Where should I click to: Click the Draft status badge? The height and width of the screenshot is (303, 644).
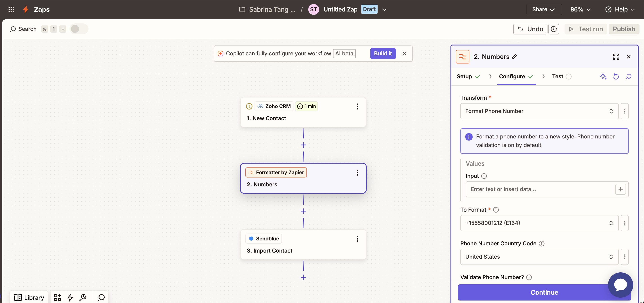tap(369, 9)
